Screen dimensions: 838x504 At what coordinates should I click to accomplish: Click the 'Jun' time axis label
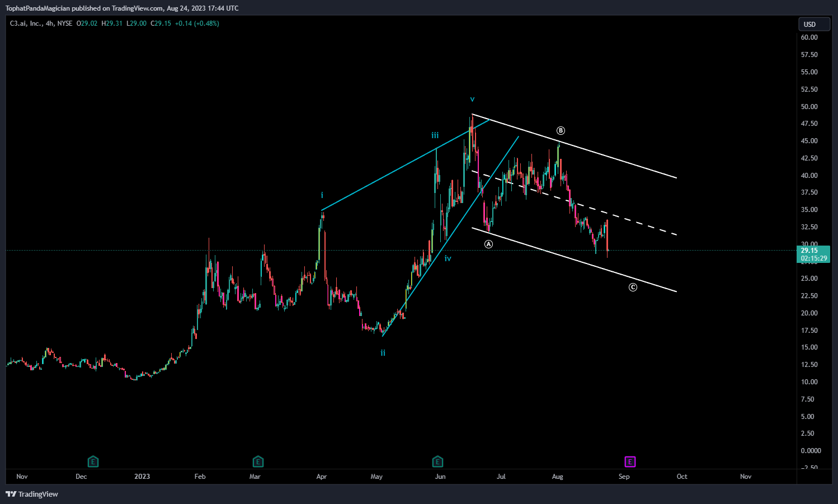point(440,477)
